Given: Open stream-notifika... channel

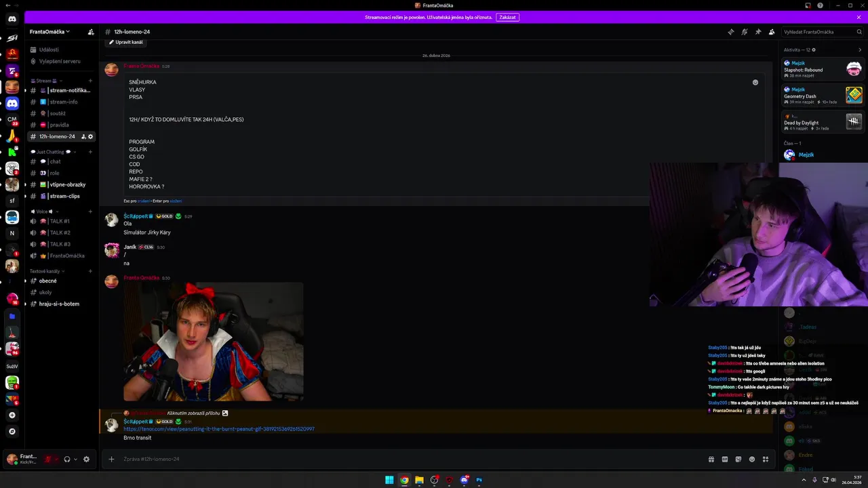Looking at the screenshot, I should point(62,90).
